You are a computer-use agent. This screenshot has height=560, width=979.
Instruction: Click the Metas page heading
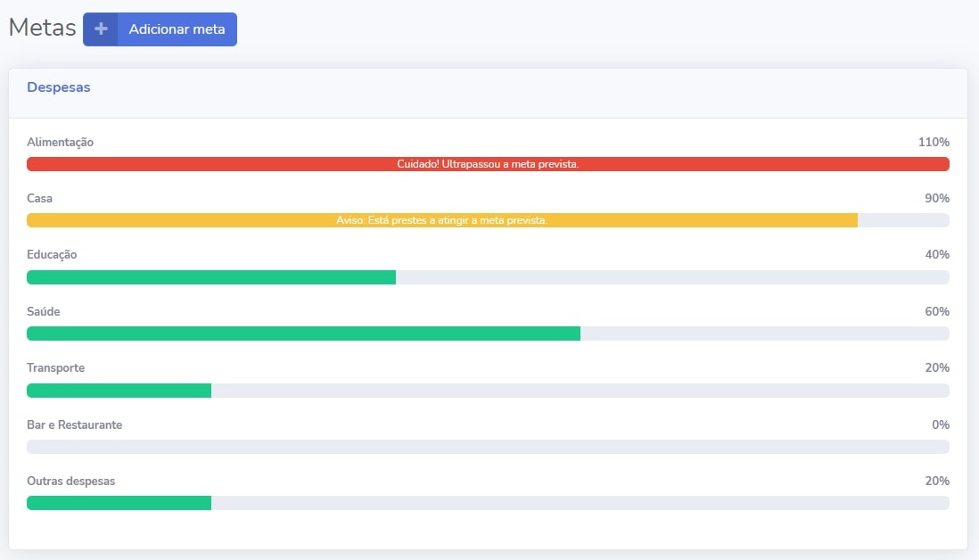tap(42, 28)
